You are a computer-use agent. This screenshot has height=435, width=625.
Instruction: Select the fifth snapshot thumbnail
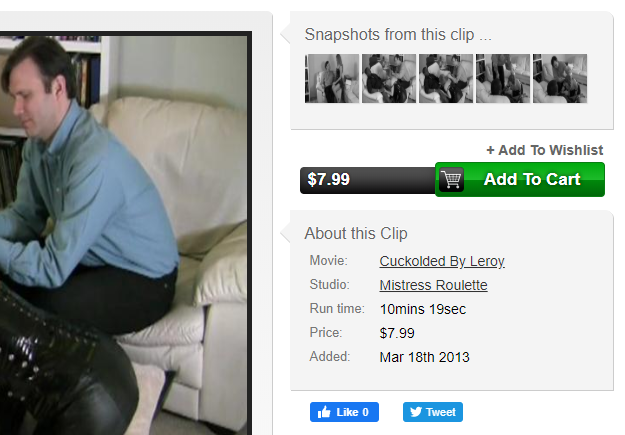560,79
